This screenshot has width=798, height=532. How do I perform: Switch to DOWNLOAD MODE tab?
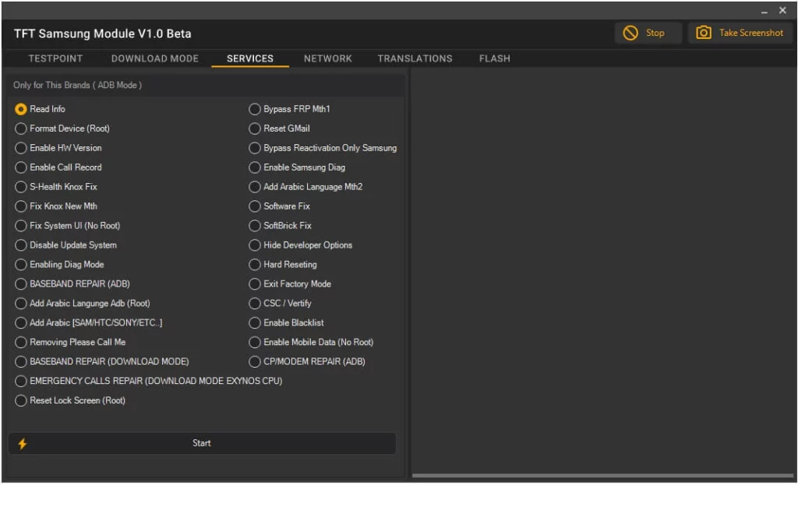pyautogui.click(x=155, y=58)
